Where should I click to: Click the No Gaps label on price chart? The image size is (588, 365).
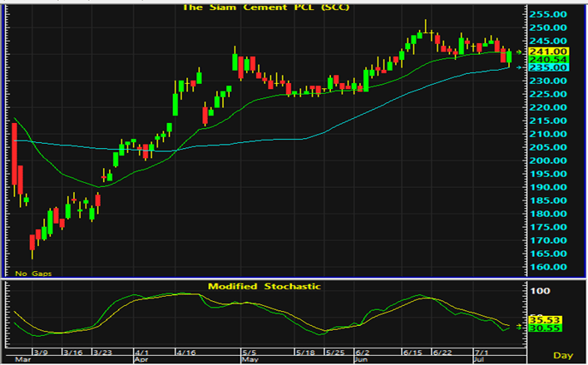click(33, 274)
